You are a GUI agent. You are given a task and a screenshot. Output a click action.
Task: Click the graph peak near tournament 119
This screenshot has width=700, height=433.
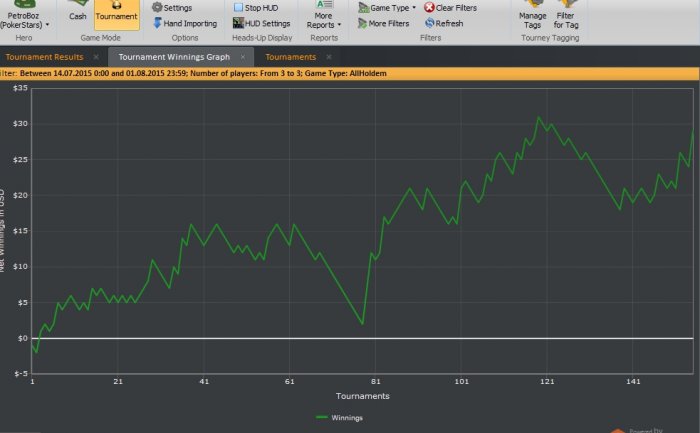(539, 117)
